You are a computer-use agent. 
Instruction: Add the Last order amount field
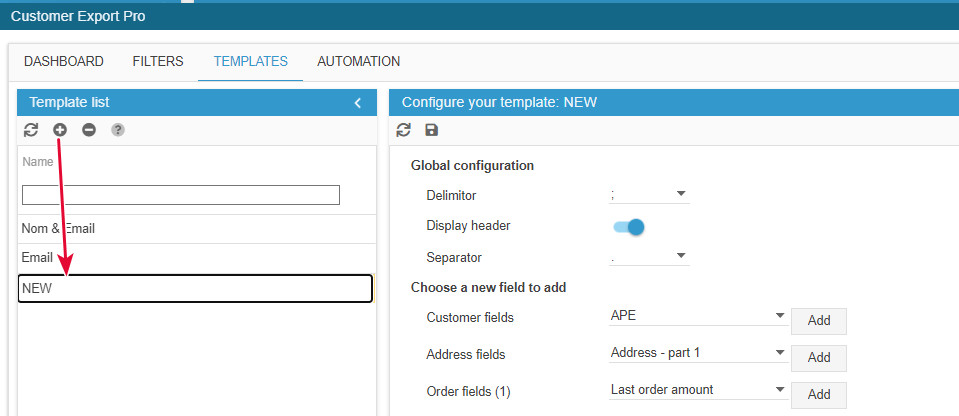click(x=819, y=395)
